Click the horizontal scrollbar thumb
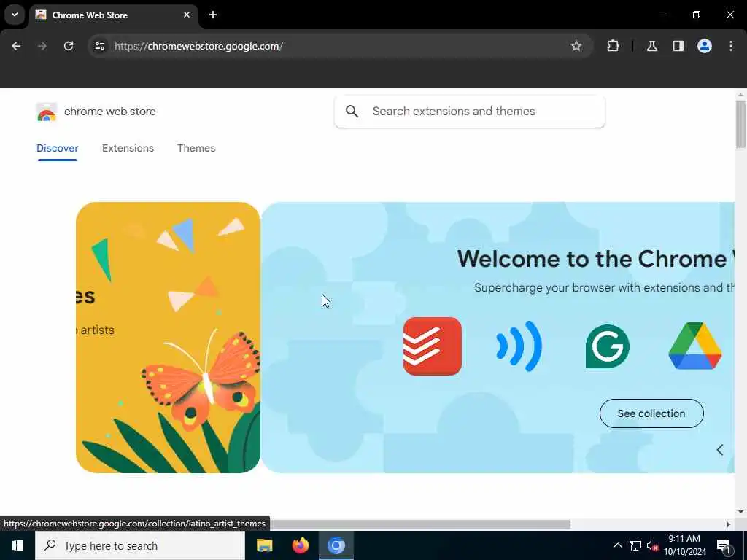This screenshot has width=747, height=560. pos(420,524)
